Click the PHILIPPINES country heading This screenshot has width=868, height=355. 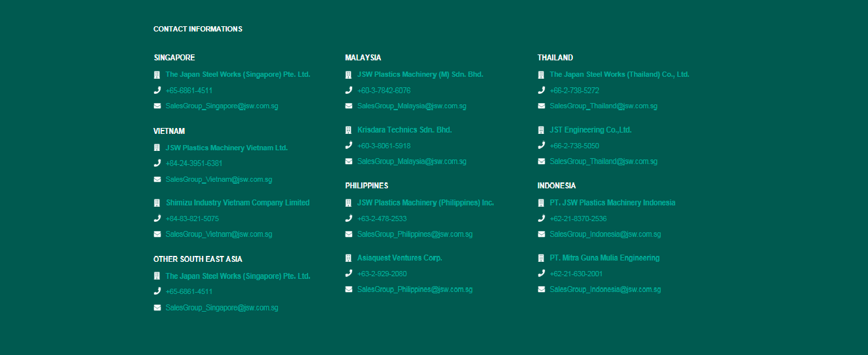point(366,186)
